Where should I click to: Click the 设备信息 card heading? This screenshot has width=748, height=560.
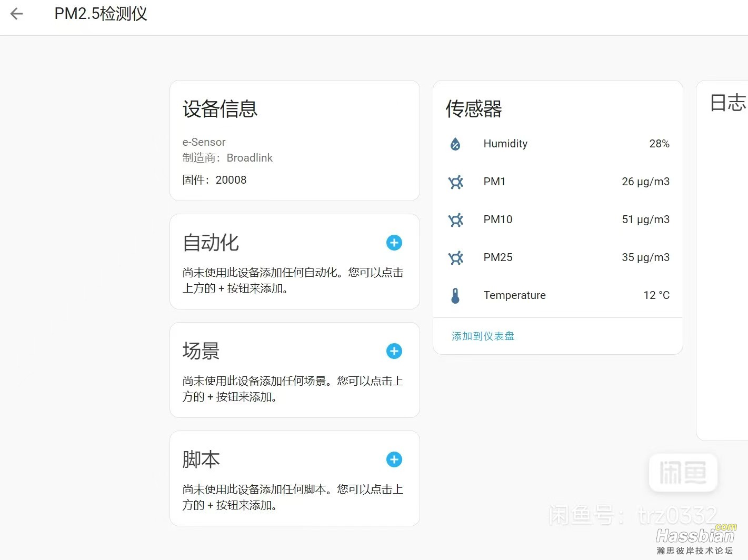coord(220,109)
